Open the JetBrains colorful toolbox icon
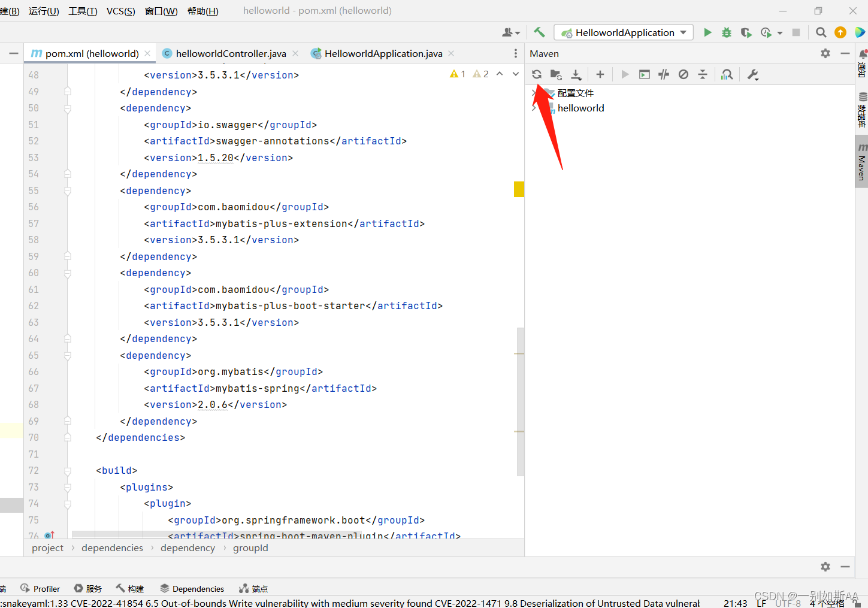 [860, 32]
